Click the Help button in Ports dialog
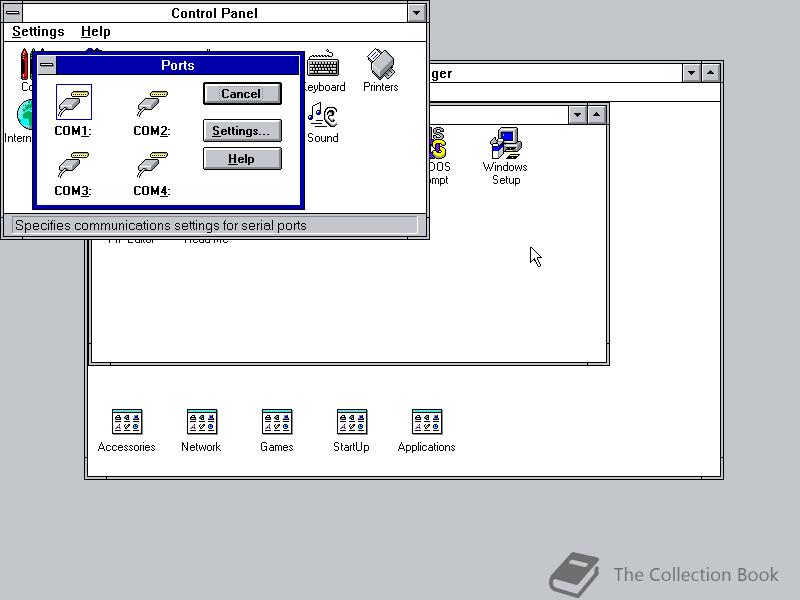This screenshot has height=600, width=800. point(242,159)
